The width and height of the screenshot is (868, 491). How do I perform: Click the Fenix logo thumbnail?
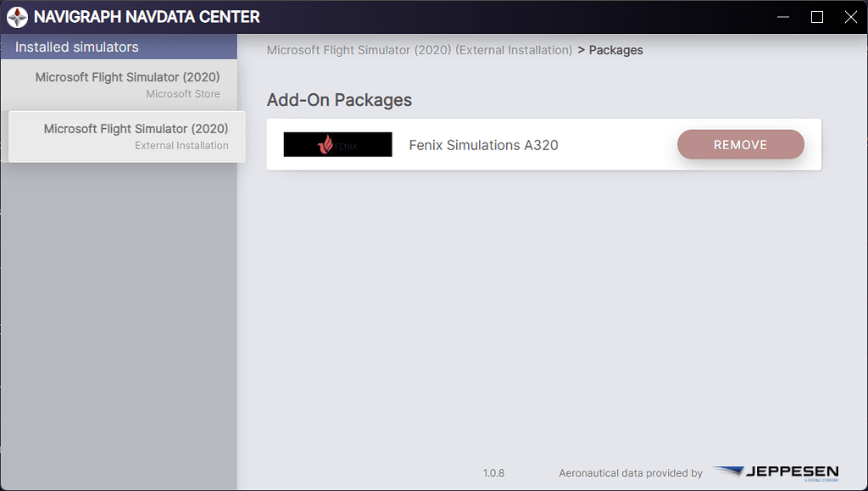point(337,145)
